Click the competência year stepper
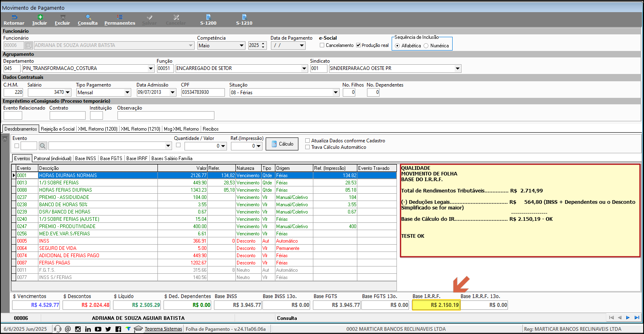 pyautogui.click(x=263, y=46)
